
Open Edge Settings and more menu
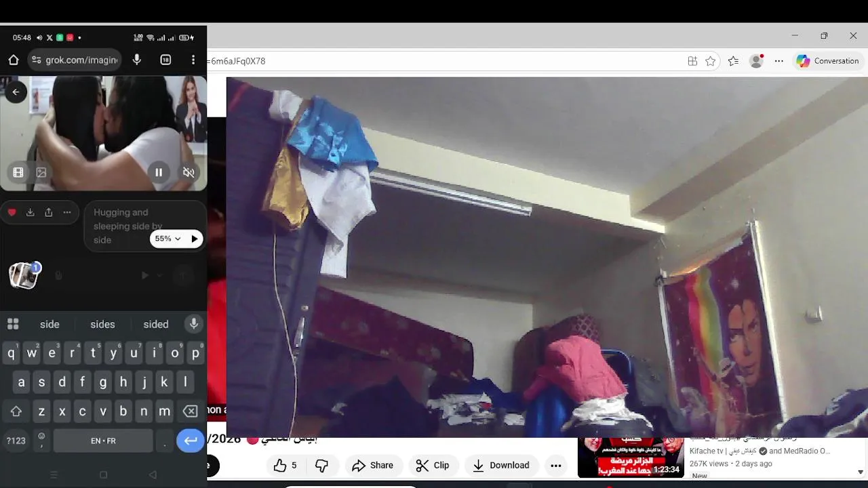[x=779, y=61]
